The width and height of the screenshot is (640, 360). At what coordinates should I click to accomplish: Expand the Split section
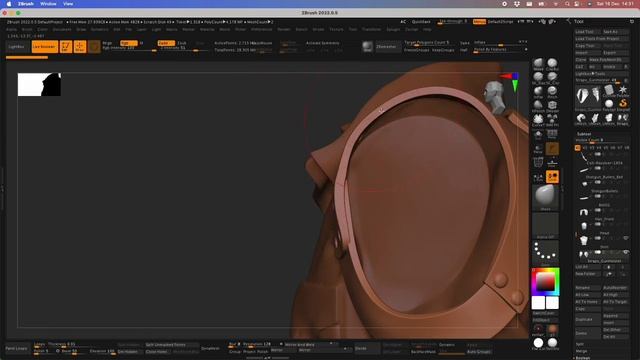[580, 344]
